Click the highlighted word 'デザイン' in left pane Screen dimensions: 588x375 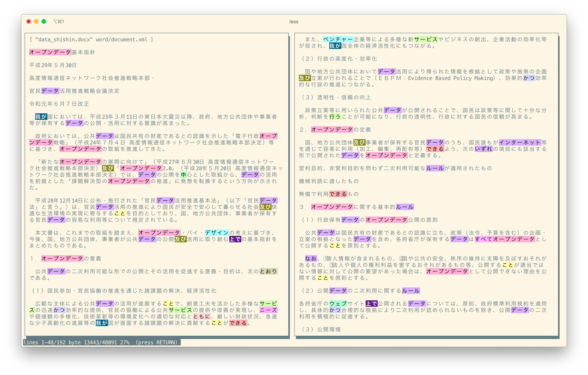click(x=217, y=233)
